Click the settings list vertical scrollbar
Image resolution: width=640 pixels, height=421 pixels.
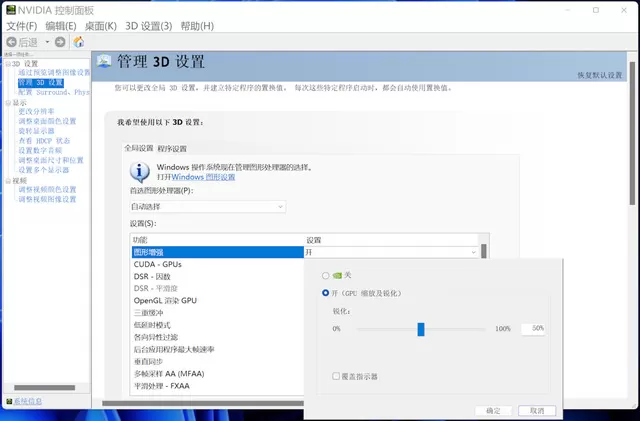(484, 252)
